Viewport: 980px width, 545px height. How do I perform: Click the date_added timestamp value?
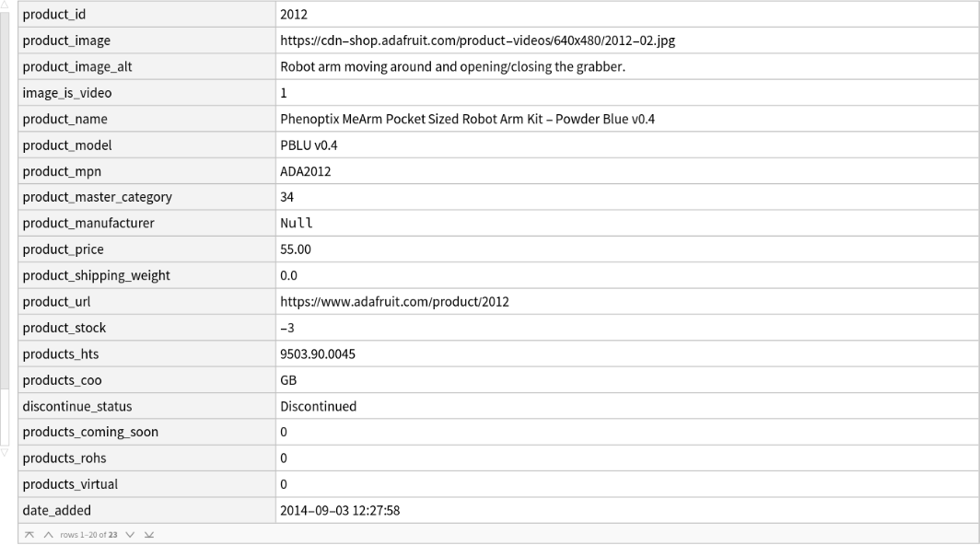[x=340, y=510]
